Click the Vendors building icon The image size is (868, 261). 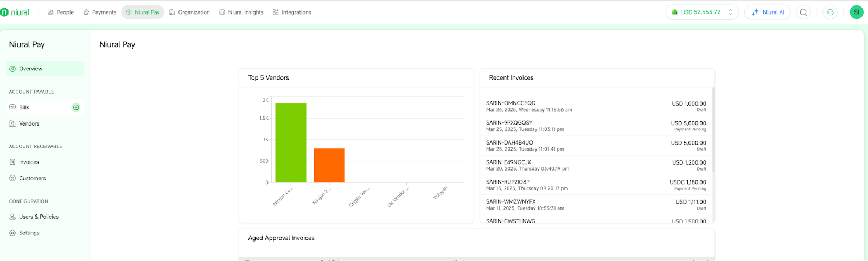tap(12, 123)
